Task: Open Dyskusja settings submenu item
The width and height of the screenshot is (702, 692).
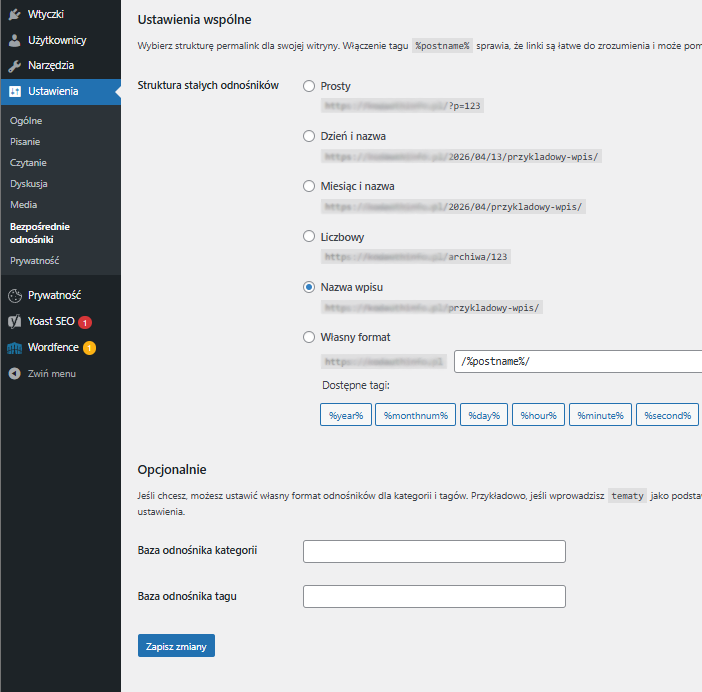Action: point(29,184)
